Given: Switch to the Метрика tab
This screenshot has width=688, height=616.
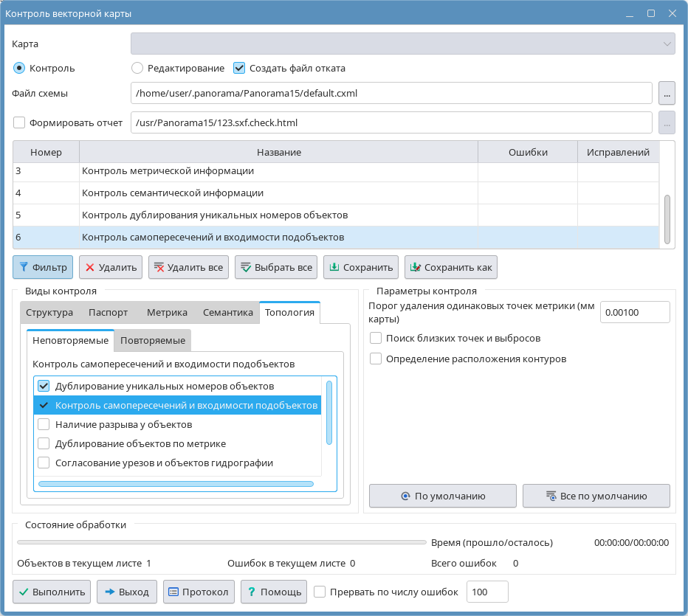Looking at the screenshot, I should [167, 312].
